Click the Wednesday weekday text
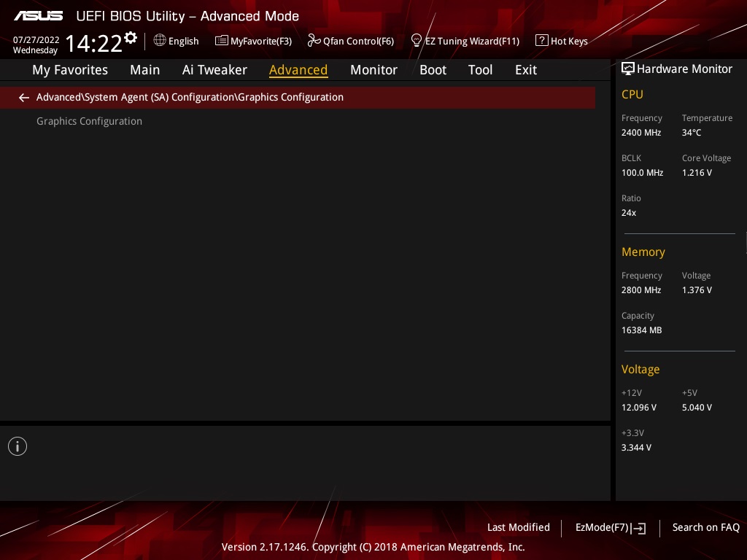 coord(35,50)
